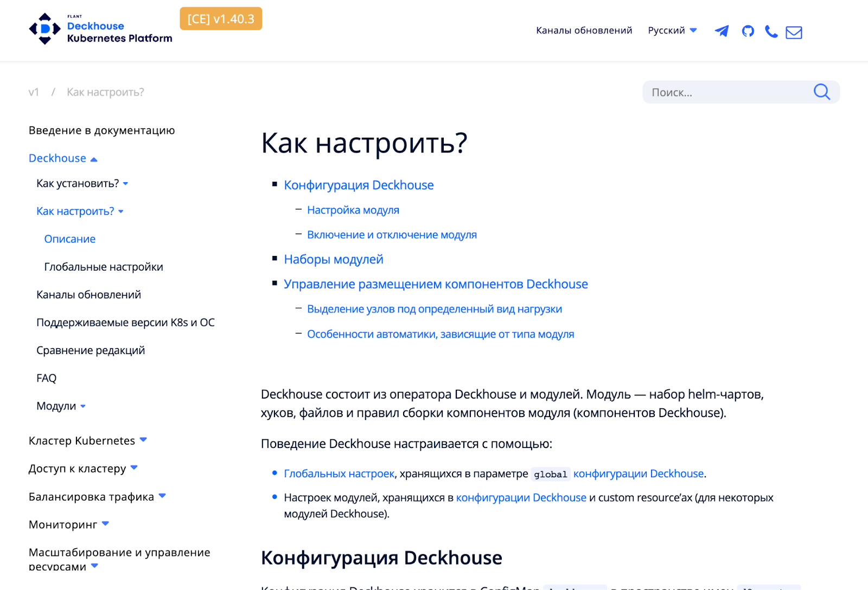Open Каналы обновлений in the top navigation

pyautogui.click(x=584, y=30)
